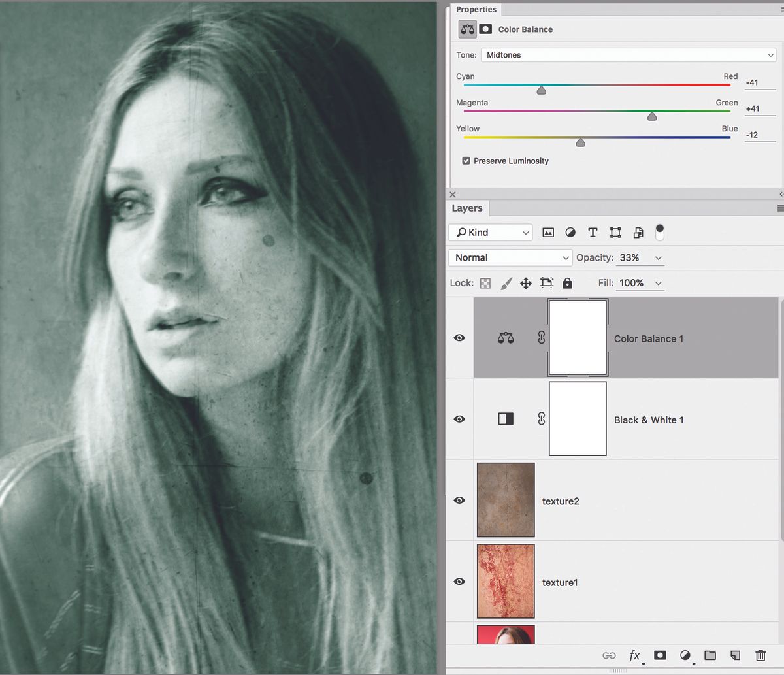Hide the texture2 layer visibility eye
The height and width of the screenshot is (675, 784).
[459, 500]
